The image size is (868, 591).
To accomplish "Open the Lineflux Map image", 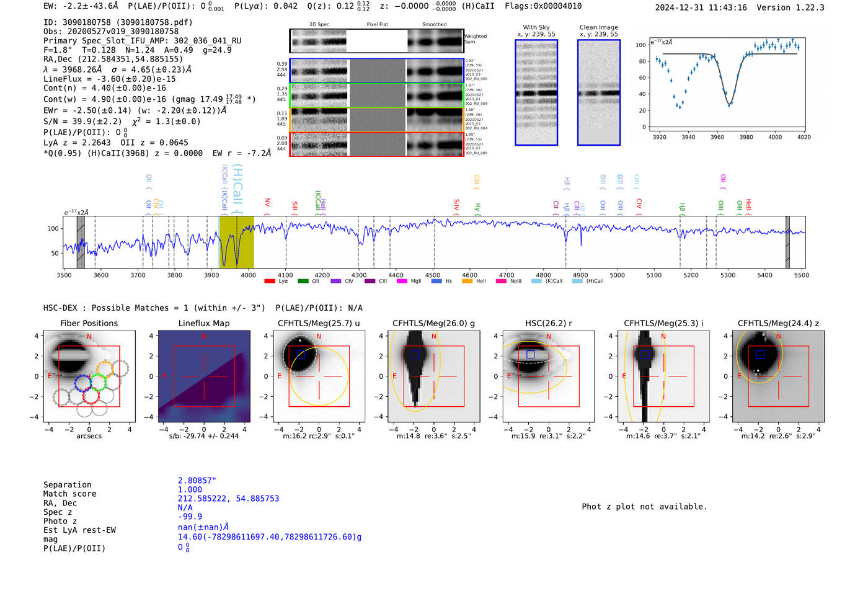I will [204, 376].
